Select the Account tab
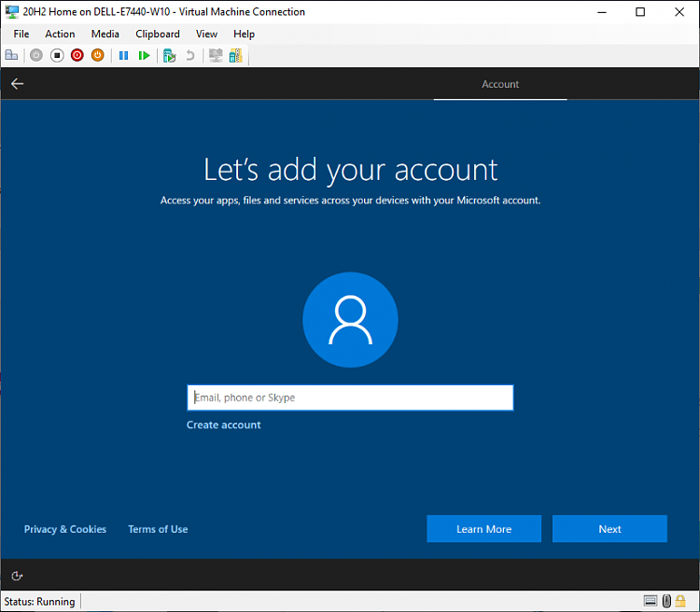This screenshot has height=612, width=700. click(500, 84)
